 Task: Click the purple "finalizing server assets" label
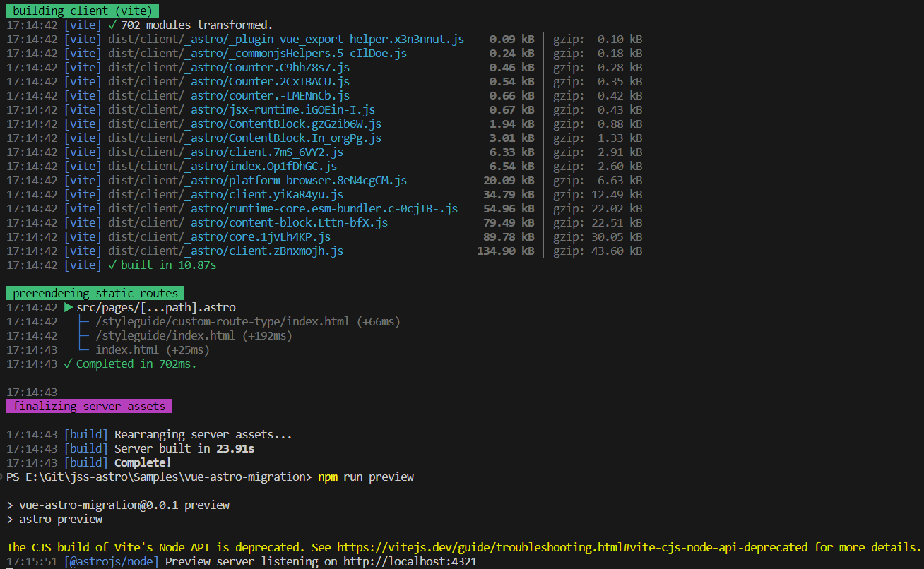pos(89,407)
